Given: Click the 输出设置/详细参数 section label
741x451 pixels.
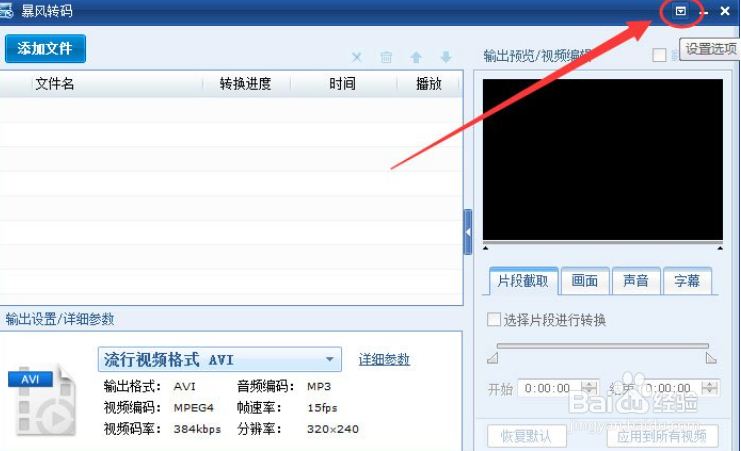Looking at the screenshot, I should point(60,319).
